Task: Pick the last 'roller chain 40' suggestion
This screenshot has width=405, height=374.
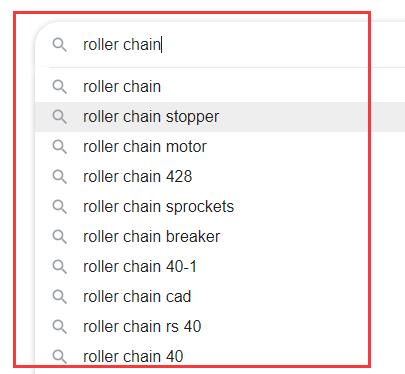Action: (220, 357)
